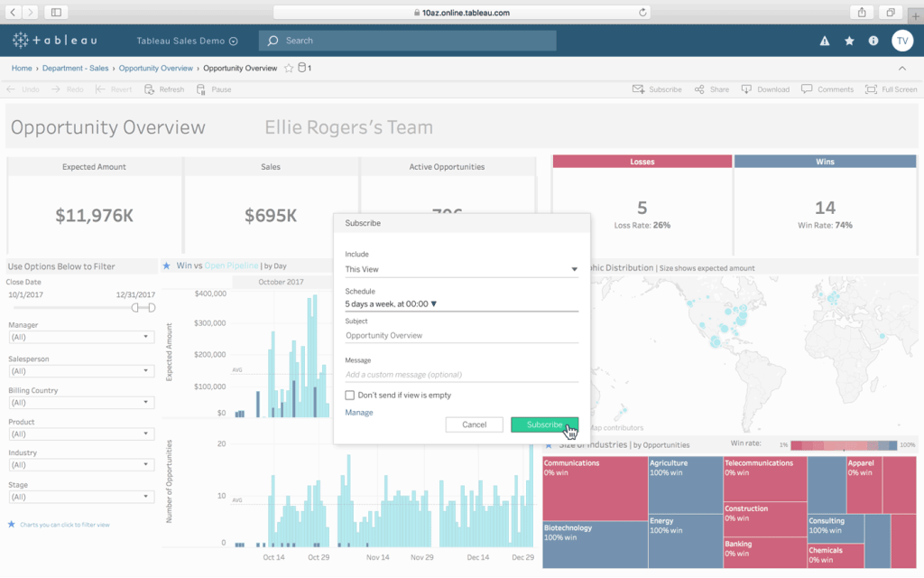Open the TV user avatar menu
924x578 pixels.
click(902, 41)
